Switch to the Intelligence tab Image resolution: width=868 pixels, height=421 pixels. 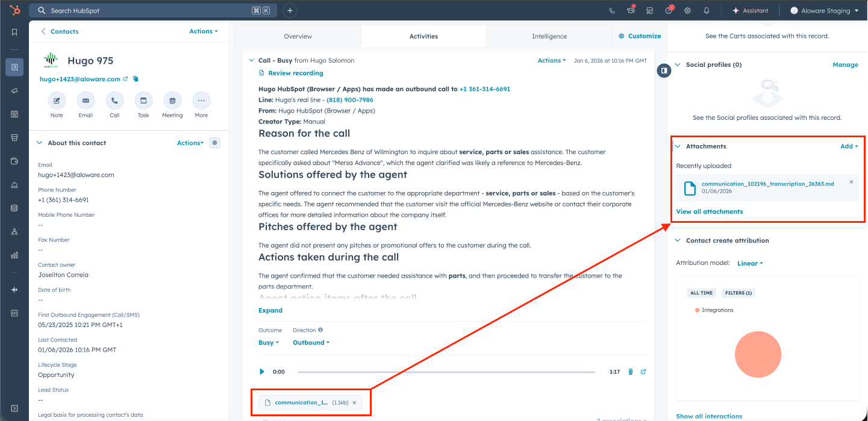coord(549,36)
